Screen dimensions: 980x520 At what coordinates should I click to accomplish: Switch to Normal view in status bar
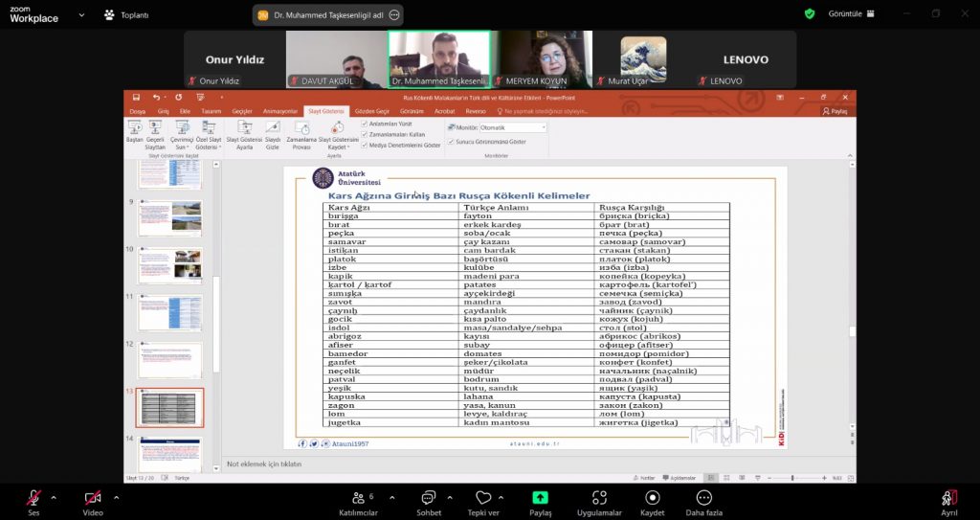[x=711, y=478]
